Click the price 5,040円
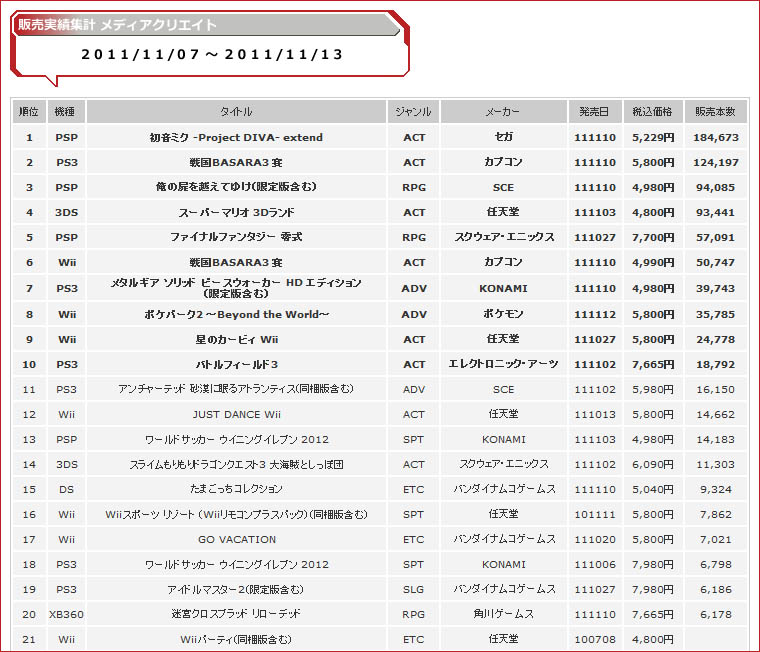The width and height of the screenshot is (760, 652). (x=653, y=490)
